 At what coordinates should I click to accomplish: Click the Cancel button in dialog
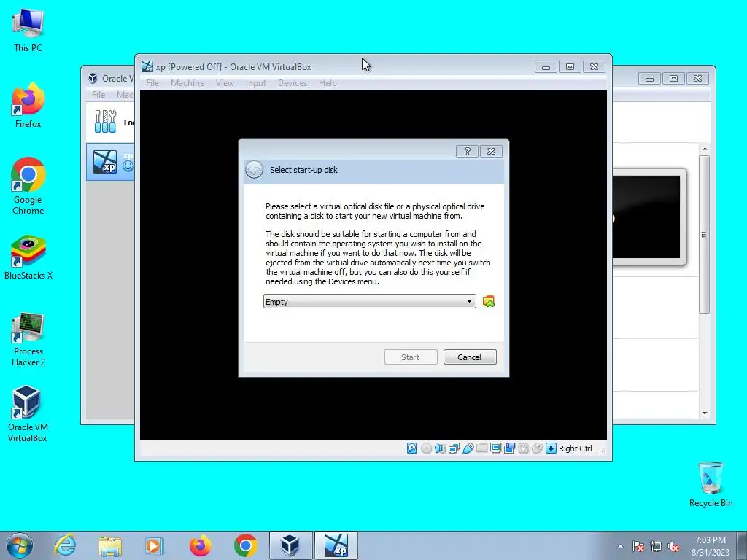pos(469,357)
